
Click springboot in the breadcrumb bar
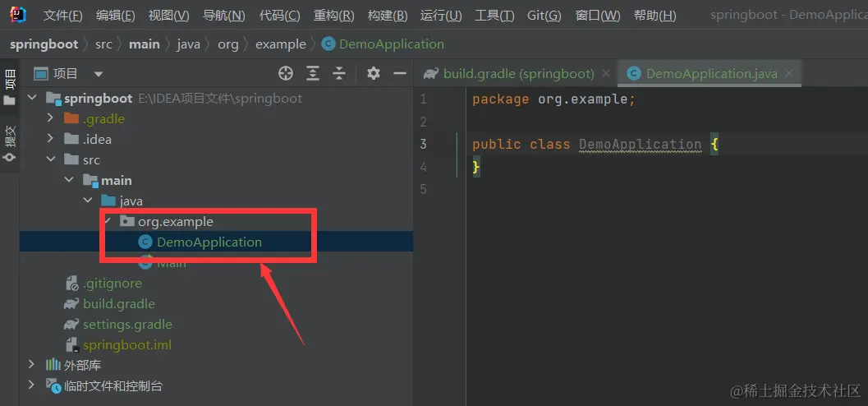click(44, 44)
